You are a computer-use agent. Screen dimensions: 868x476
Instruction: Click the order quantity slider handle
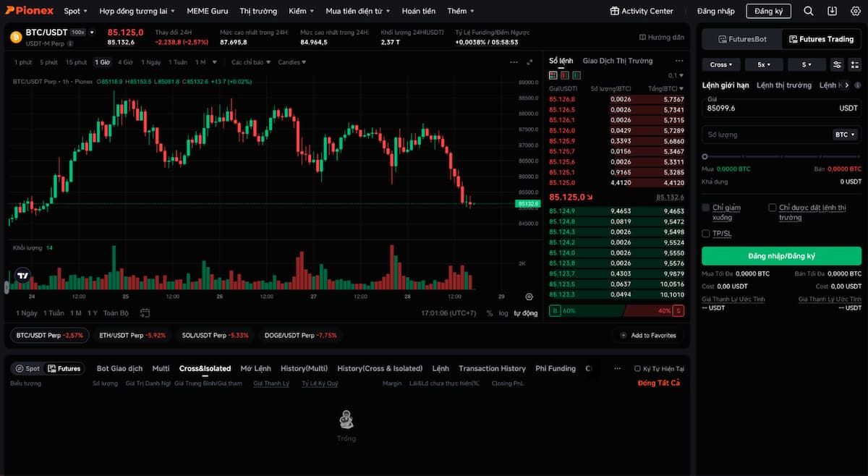pos(705,156)
